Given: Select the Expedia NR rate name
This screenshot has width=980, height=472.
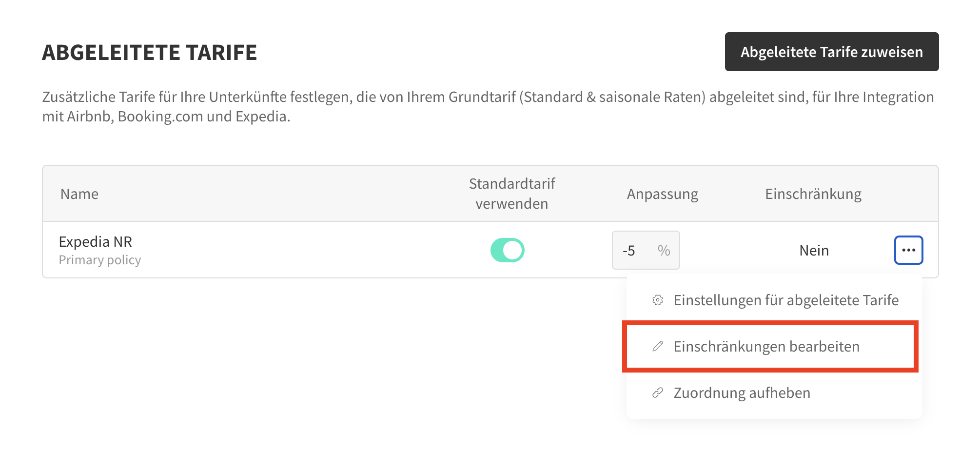Looking at the screenshot, I should [96, 241].
